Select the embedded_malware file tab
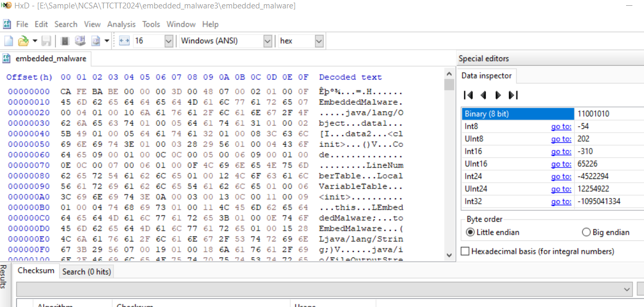The height and width of the screenshot is (307, 644). pyautogui.click(x=45, y=58)
